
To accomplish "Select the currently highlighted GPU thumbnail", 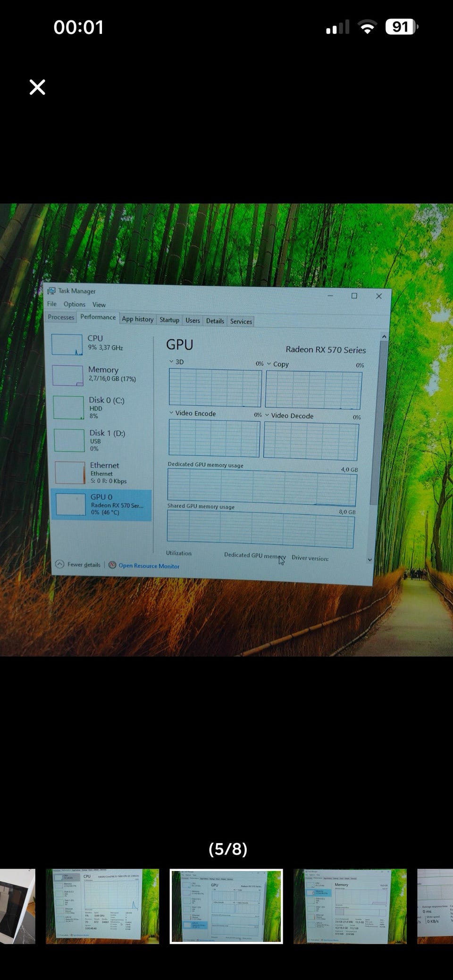I will pyautogui.click(x=226, y=906).
